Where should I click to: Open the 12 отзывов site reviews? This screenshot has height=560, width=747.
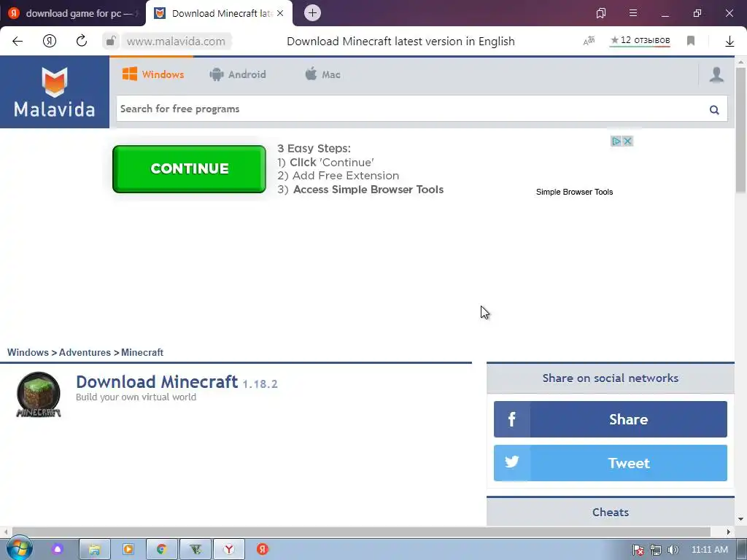tap(640, 41)
